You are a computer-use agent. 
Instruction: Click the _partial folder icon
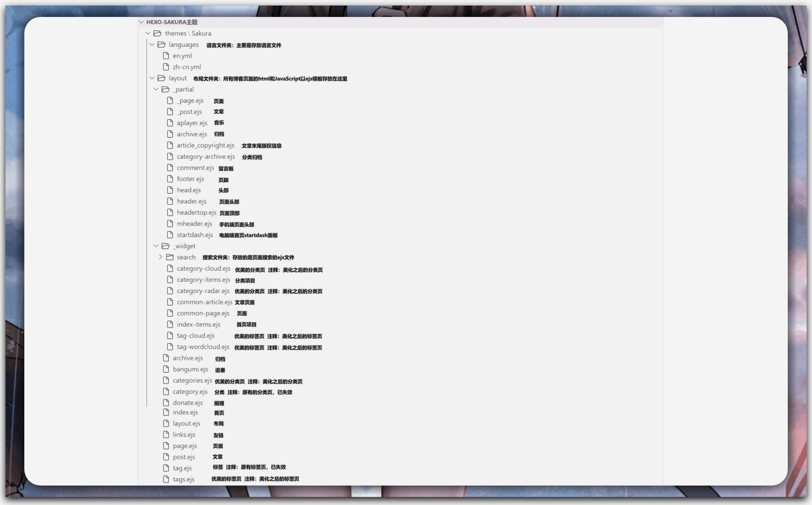click(165, 89)
